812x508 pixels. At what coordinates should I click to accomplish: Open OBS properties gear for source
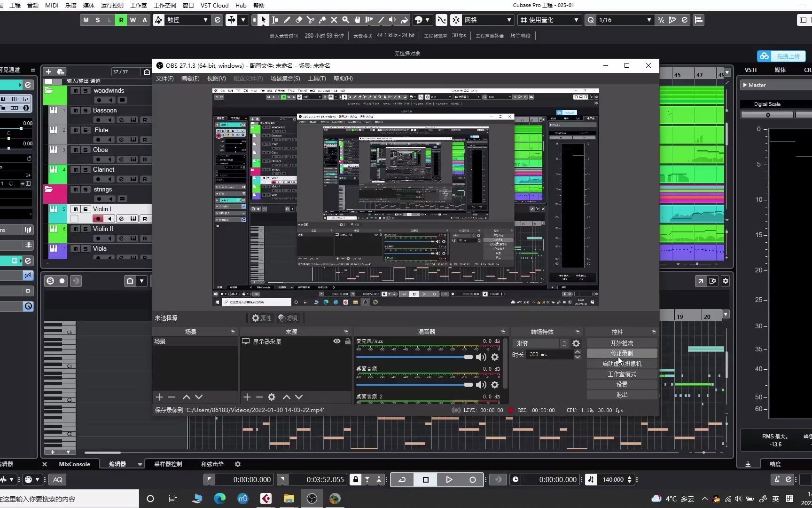pyautogui.click(x=261, y=318)
